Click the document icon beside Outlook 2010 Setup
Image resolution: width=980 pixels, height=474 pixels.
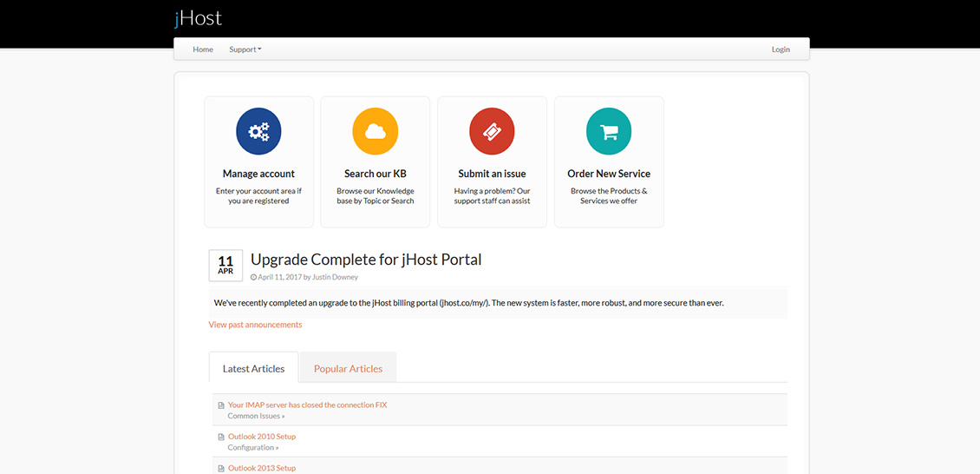[x=220, y=438]
